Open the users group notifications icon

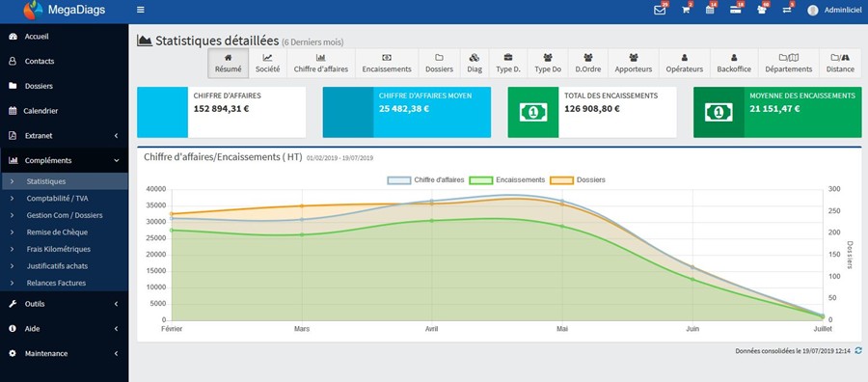tap(762, 10)
